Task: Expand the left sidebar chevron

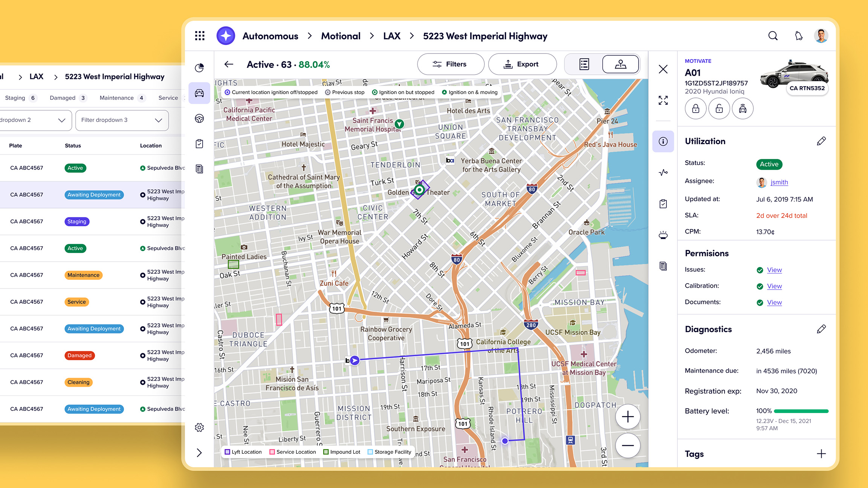Action: pos(199,453)
